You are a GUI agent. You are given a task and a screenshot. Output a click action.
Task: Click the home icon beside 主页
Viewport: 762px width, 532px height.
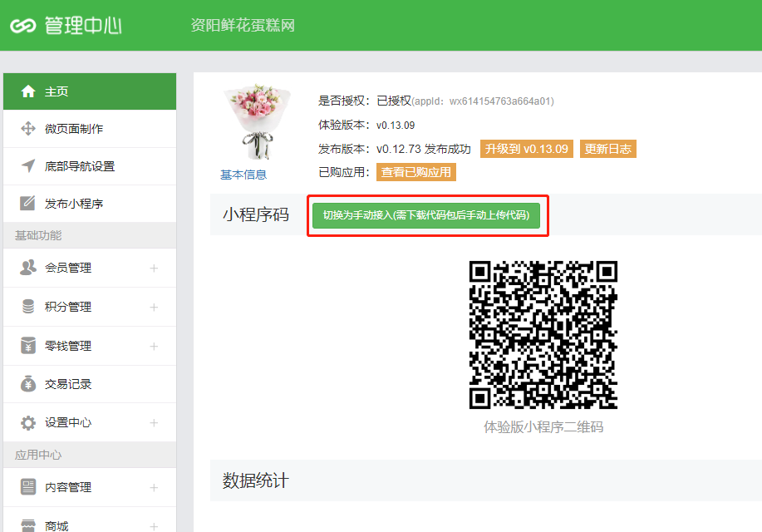click(28, 91)
